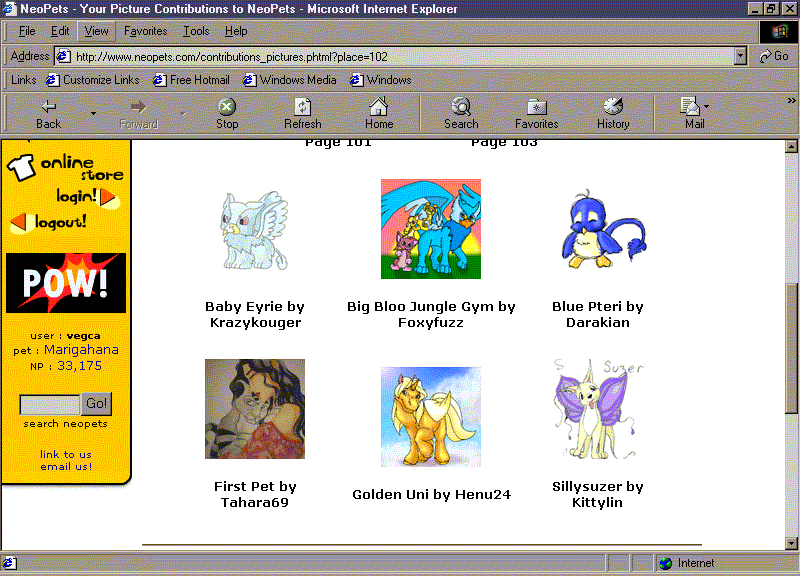Open the Help menu
Screen dimensions: 800x576
pyautogui.click(x=236, y=31)
